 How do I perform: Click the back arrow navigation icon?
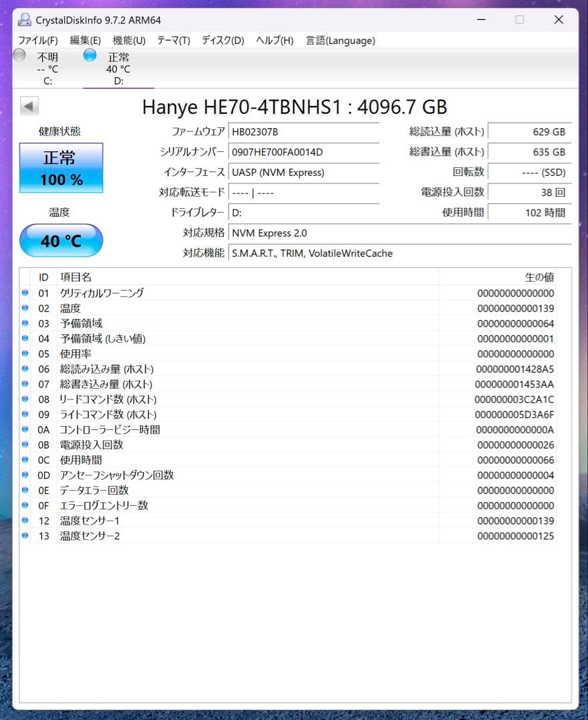[x=28, y=105]
